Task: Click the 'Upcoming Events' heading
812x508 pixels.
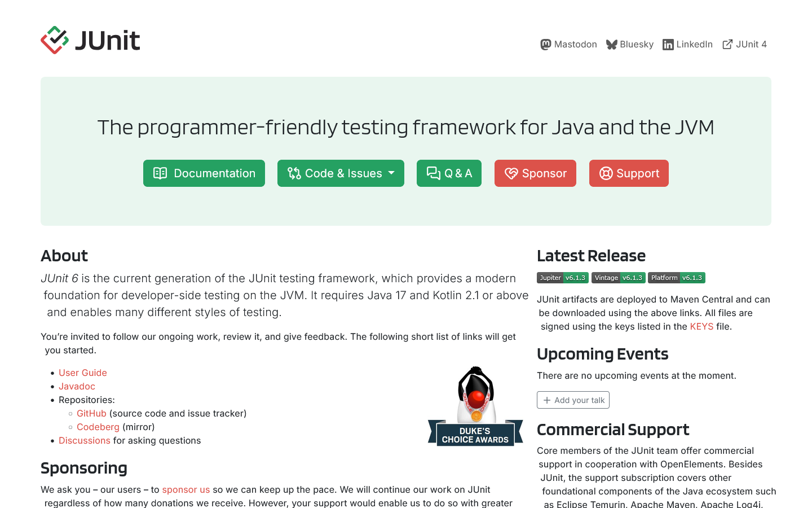Action: coord(602,354)
